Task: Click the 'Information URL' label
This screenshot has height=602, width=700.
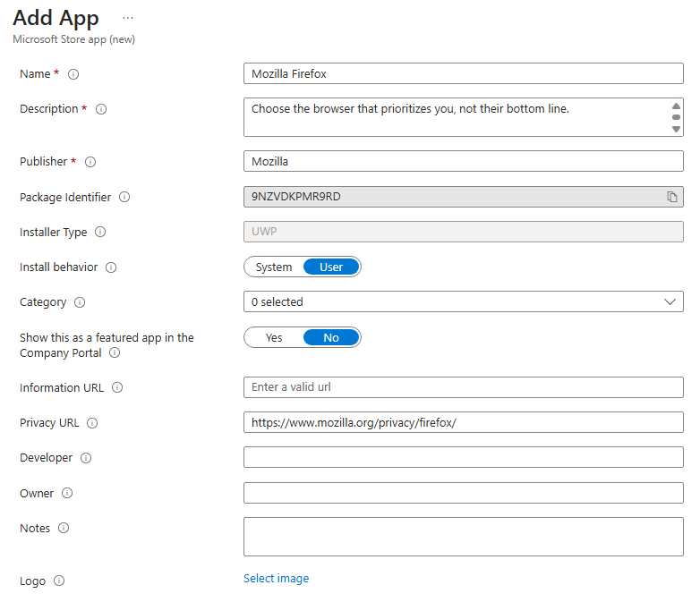Action: (62, 388)
